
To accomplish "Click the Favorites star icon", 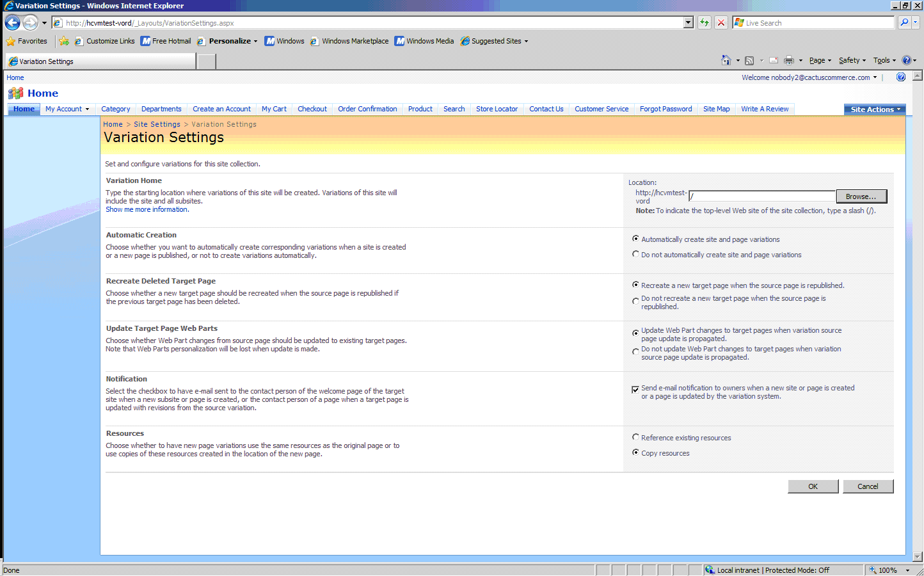I will click(11, 41).
